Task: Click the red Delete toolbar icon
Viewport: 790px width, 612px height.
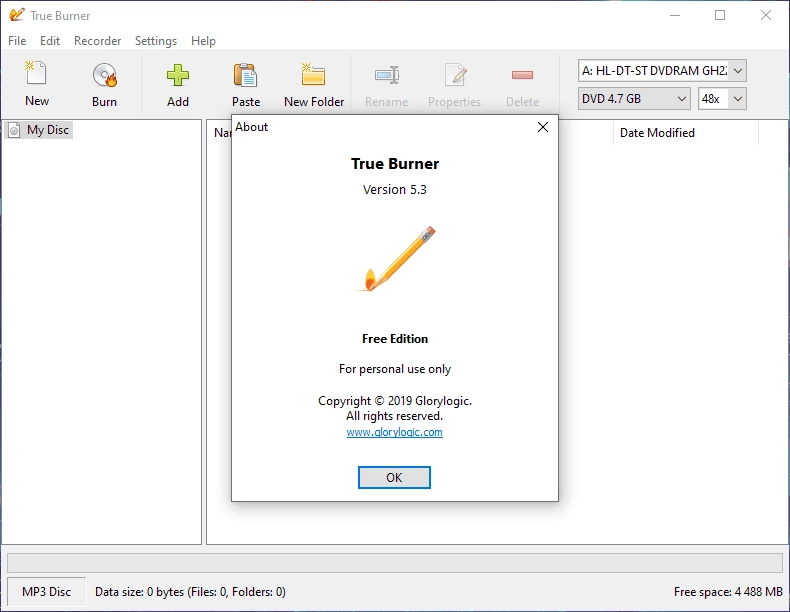Action: (522, 75)
